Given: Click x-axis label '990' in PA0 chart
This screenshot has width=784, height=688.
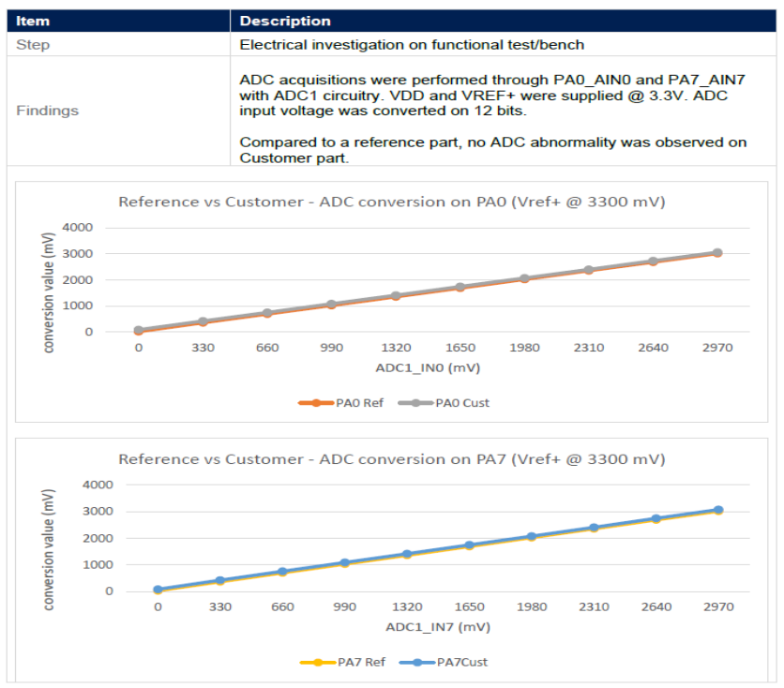Looking at the screenshot, I should pyautogui.click(x=331, y=348).
